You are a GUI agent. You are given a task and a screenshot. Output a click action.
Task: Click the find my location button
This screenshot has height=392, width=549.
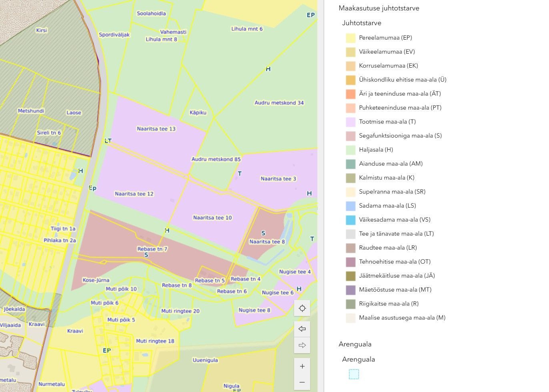302,308
